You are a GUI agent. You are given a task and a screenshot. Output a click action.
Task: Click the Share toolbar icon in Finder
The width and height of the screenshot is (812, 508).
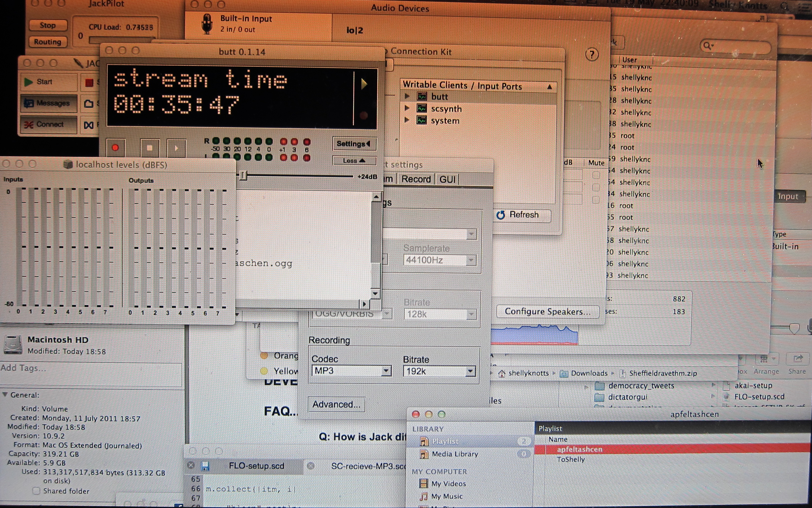797,359
